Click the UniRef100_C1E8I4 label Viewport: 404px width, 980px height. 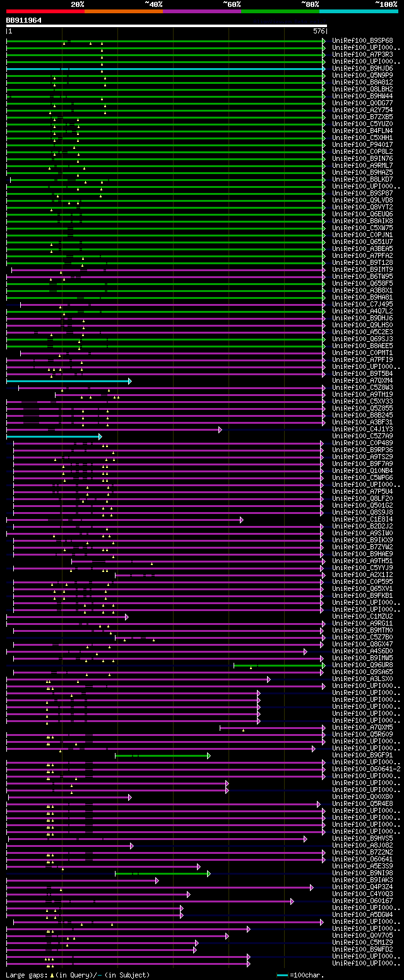click(362, 519)
